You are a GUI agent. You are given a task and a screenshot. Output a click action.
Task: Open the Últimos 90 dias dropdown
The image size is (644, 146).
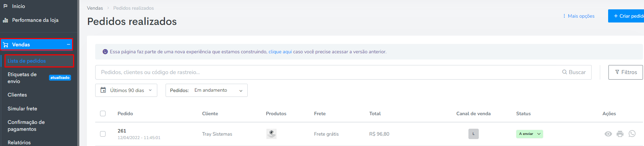click(126, 90)
